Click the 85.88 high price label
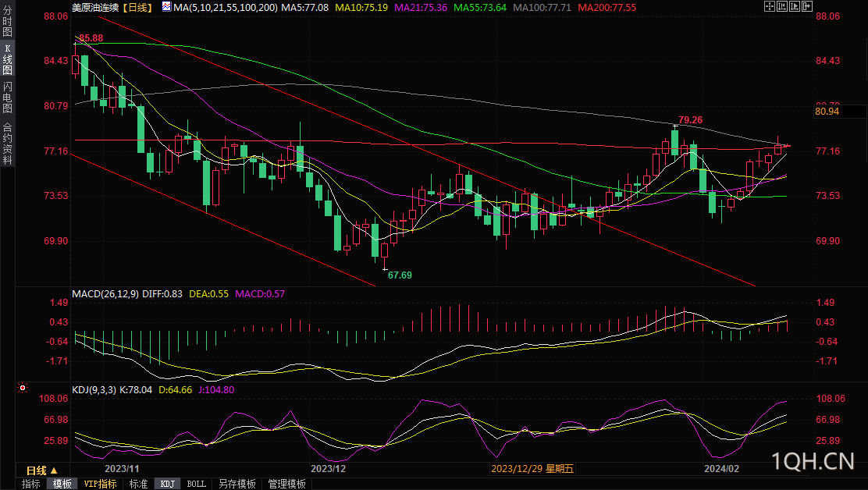 coord(91,38)
